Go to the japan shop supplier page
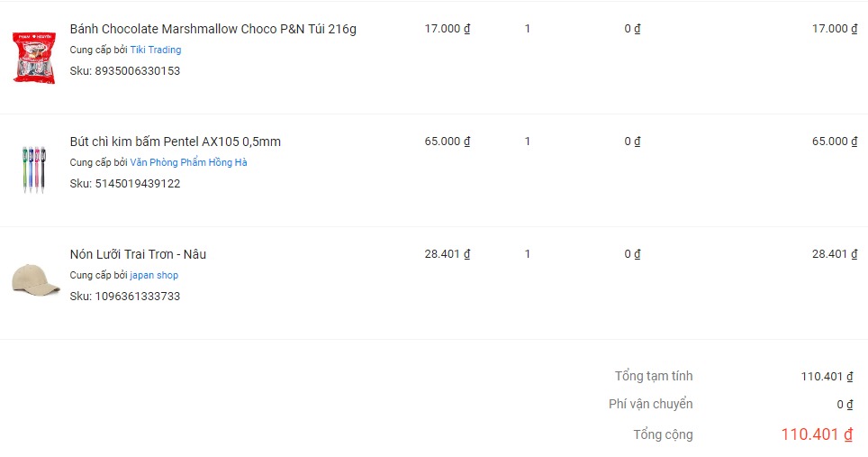 (154, 276)
